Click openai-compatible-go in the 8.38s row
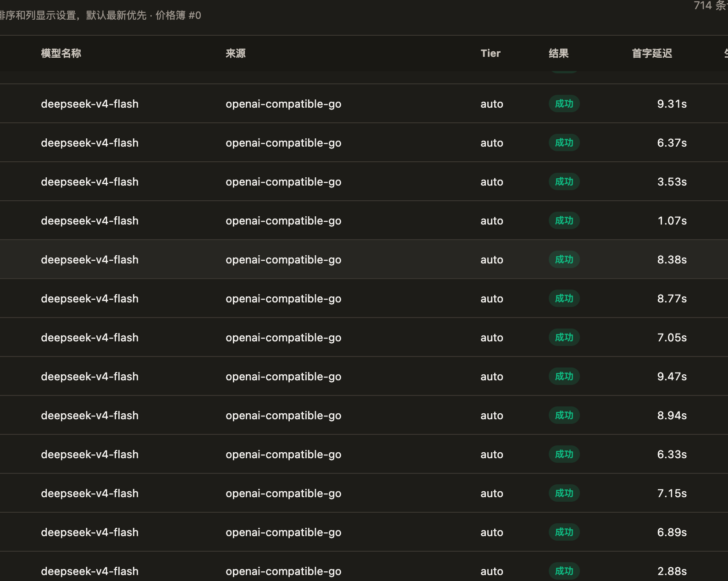728x581 pixels. pos(283,260)
